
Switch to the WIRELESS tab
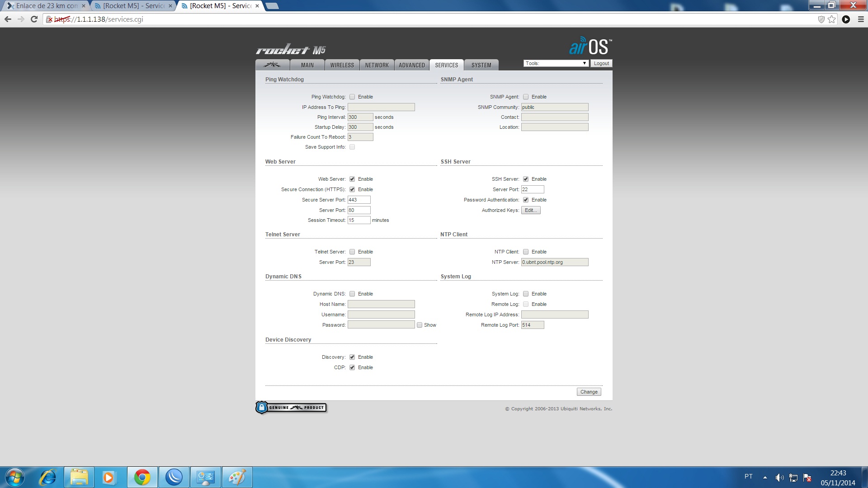pyautogui.click(x=342, y=65)
